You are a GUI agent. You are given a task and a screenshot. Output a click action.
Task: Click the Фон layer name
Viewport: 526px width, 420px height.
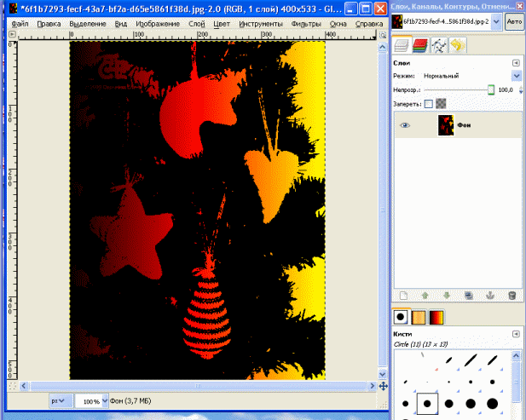pos(464,125)
